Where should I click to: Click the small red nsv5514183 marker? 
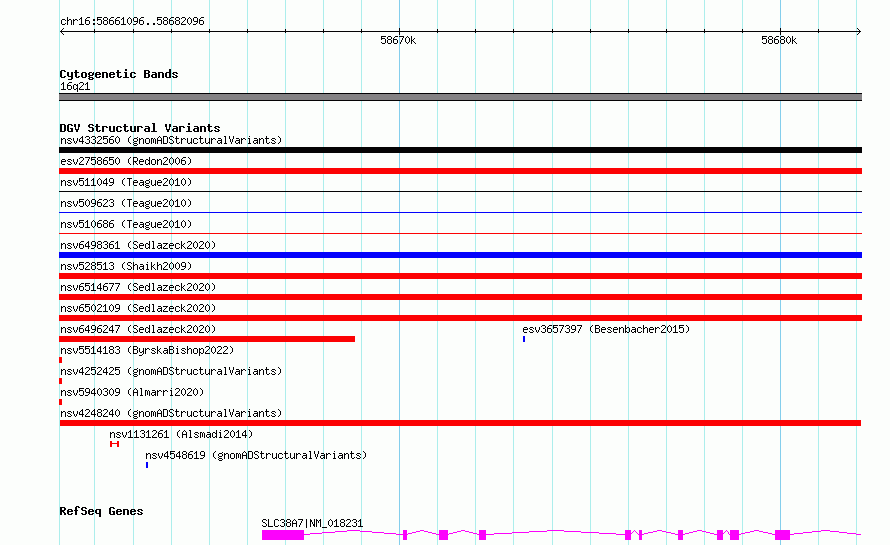[x=61, y=360]
